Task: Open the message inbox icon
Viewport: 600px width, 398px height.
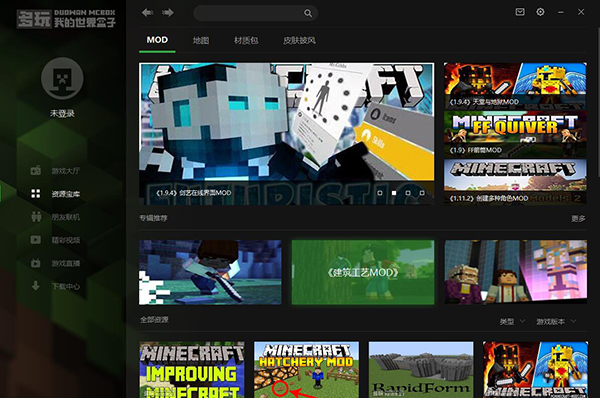Action: pos(520,12)
